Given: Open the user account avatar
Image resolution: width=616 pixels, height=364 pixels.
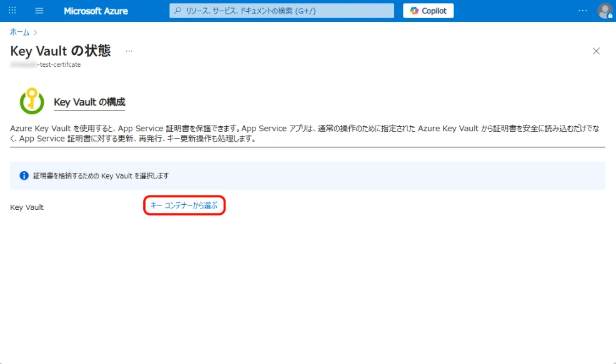Looking at the screenshot, I should coord(604,11).
